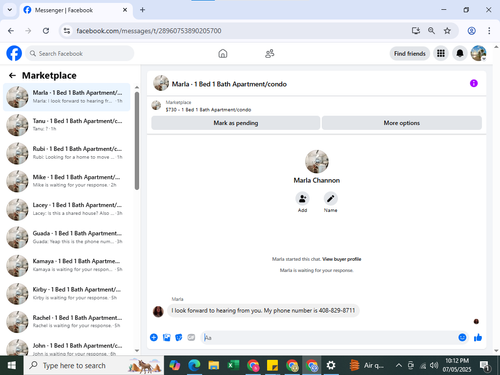Screen dimensions: 500x375
Task: Open a new browser tab
Action: (x=142, y=10)
